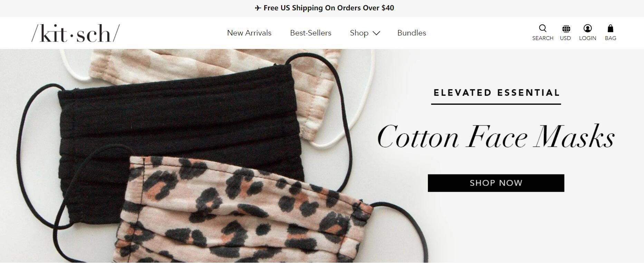644x263 pixels.
Task: Click the LOGIN label
Action: pos(587,38)
